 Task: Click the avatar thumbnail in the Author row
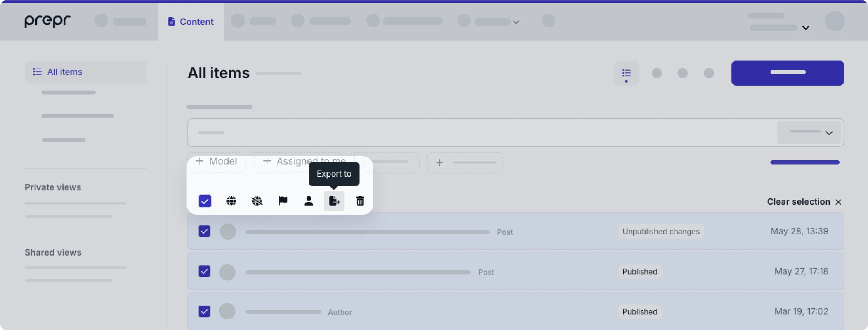pyautogui.click(x=227, y=311)
